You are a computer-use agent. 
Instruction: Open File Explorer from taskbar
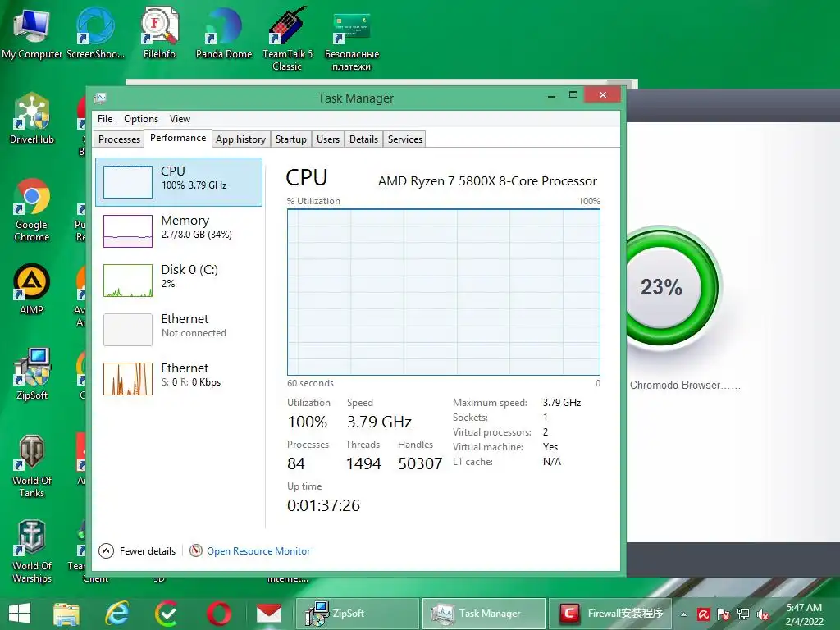click(66, 614)
